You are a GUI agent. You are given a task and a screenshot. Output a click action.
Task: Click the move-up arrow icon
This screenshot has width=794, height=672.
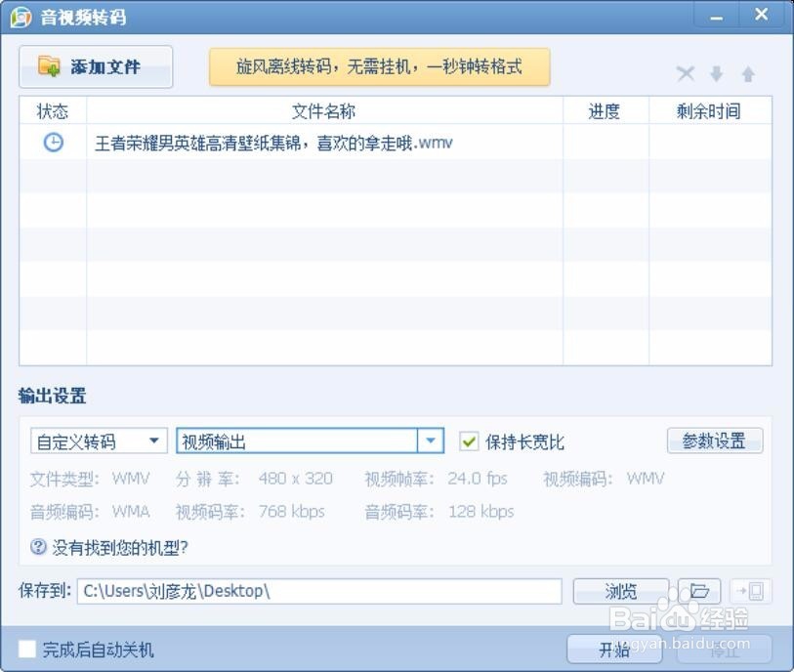coord(748,73)
